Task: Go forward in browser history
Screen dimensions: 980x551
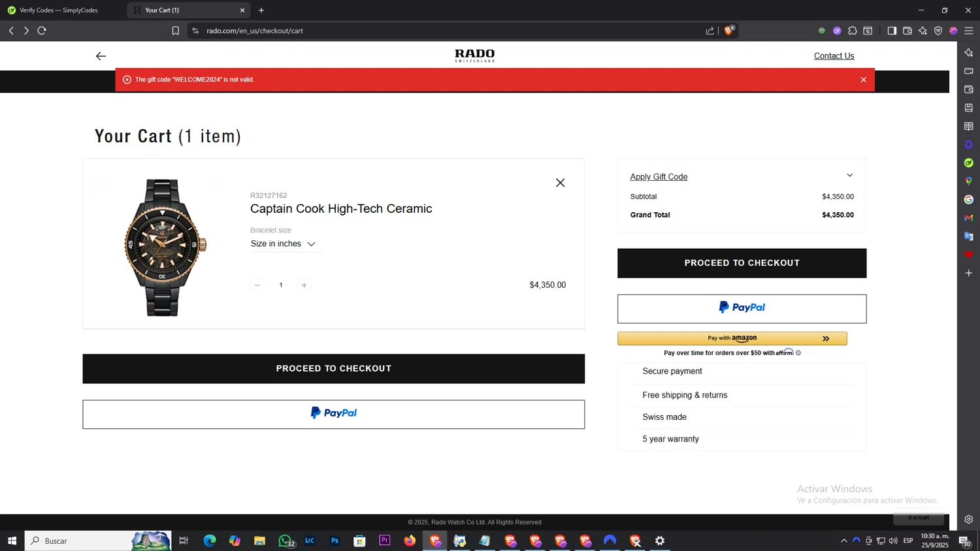Action: [26, 31]
